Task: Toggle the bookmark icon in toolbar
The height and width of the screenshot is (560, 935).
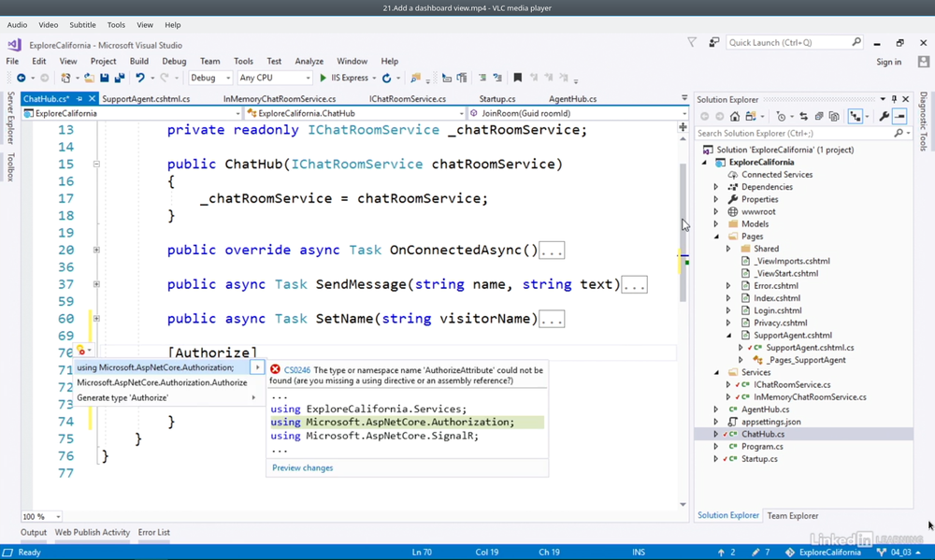Action: 517,79
